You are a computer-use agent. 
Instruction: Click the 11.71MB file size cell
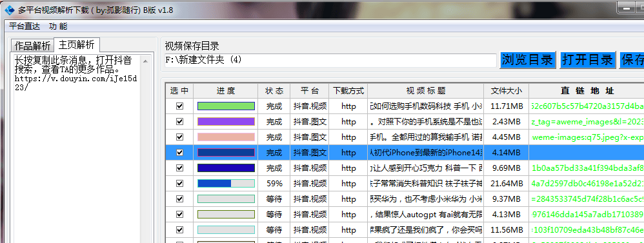pos(507,106)
